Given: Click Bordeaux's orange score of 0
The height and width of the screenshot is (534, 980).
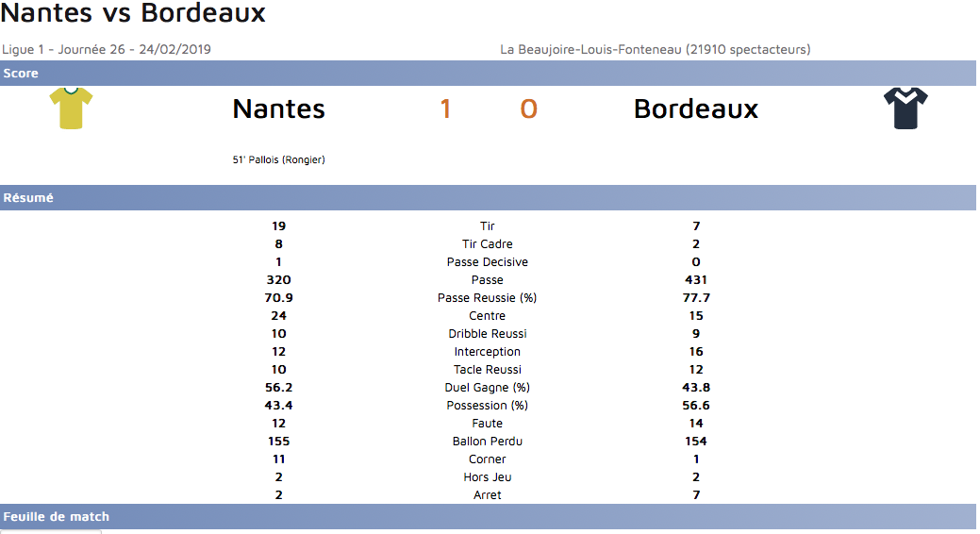Looking at the screenshot, I should click(x=528, y=109).
